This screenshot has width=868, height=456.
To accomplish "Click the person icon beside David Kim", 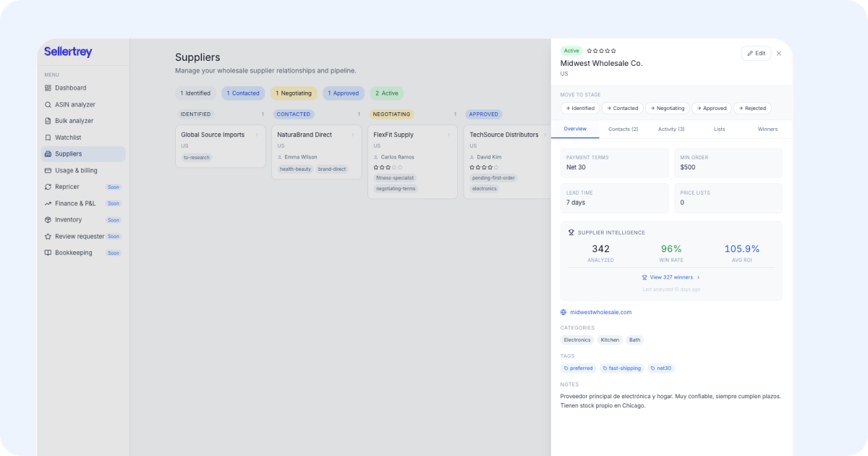I will tap(472, 157).
